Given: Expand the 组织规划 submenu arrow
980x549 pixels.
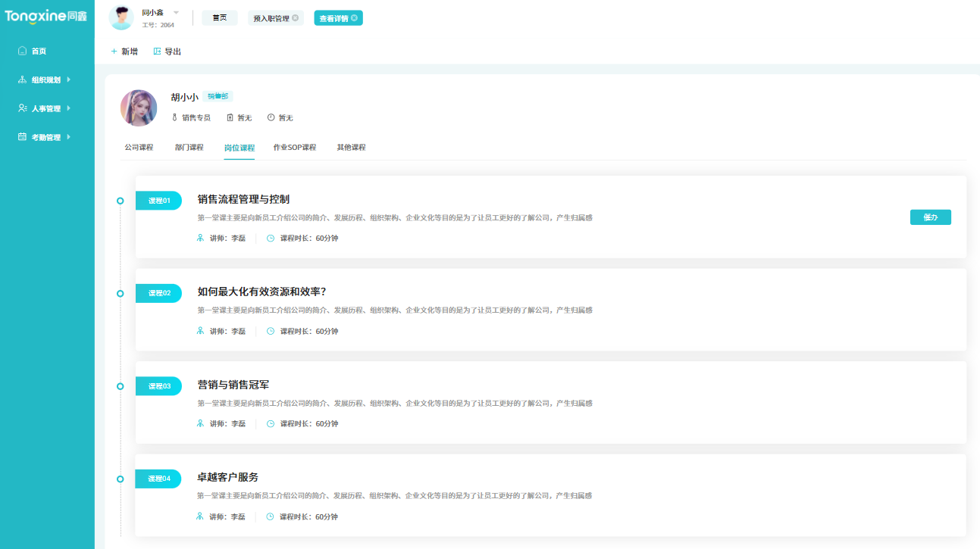Looking at the screenshot, I should pyautogui.click(x=69, y=80).
